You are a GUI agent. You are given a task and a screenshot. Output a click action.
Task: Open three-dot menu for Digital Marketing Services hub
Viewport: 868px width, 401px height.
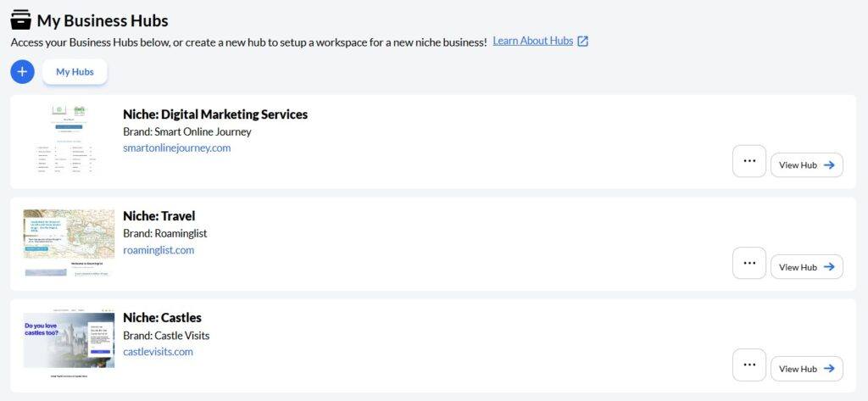pyautogui.click(x=748, y=161)
